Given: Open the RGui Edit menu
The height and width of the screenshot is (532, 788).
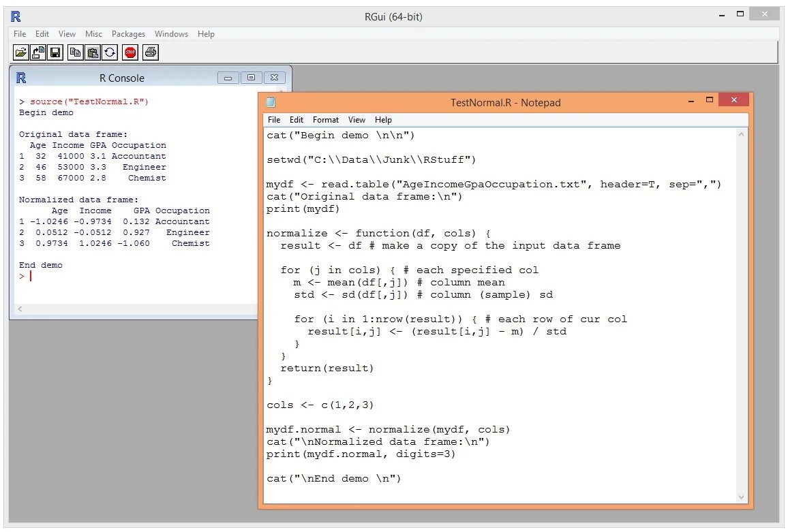Looking at the screenshot, I should 42,33.
